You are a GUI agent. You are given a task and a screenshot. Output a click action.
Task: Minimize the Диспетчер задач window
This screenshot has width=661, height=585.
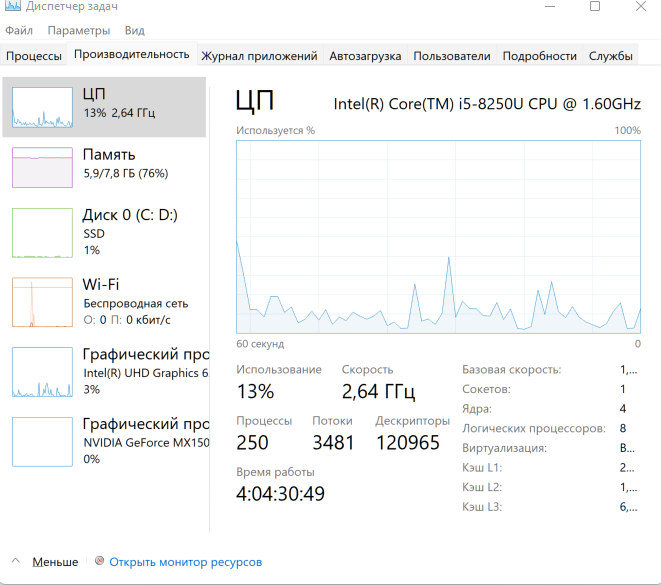click(550, 6)
